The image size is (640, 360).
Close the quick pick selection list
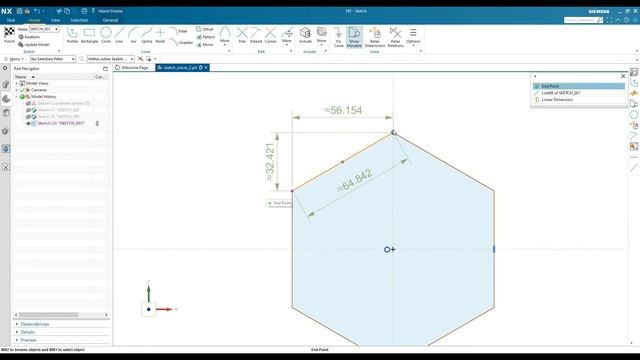pyautogui.click(x=623, y=76)
